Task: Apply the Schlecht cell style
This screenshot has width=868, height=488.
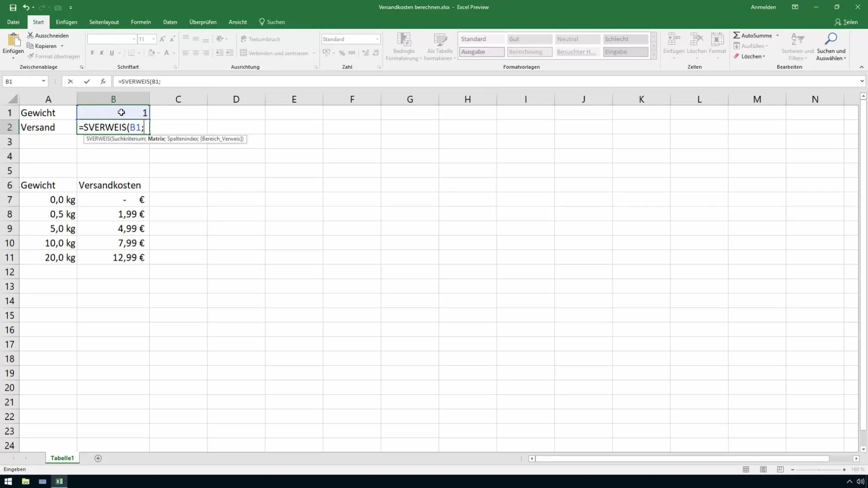Action: point(625,39)
